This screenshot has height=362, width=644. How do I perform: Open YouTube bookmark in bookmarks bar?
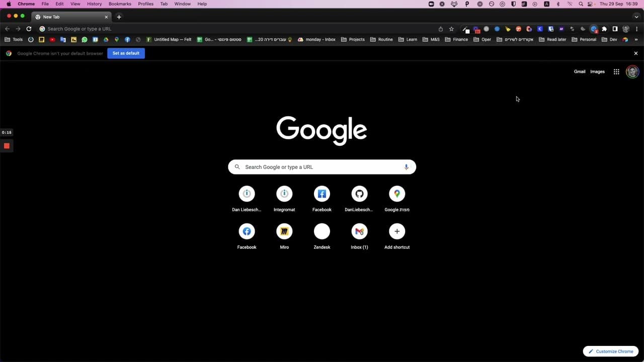coord(52,40)
